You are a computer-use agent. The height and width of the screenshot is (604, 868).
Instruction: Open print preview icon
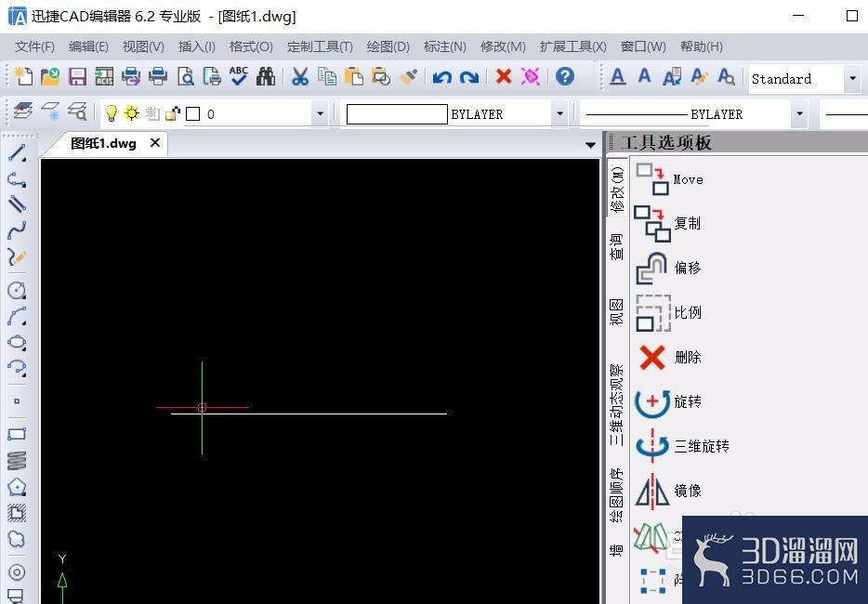(x=186, y=76)
